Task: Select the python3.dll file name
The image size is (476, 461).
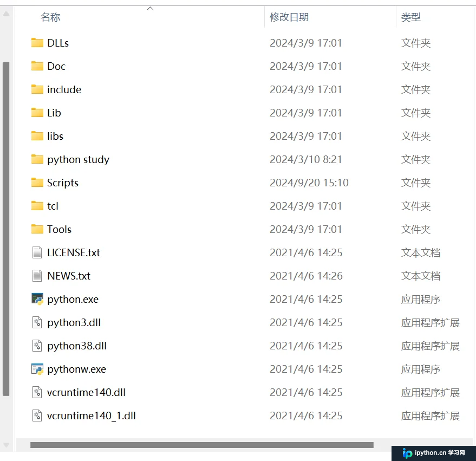Action: coord(74,322)
